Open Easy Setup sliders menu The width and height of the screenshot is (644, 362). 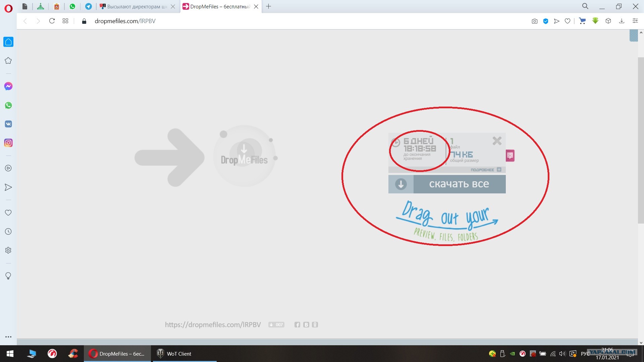[635, 21]
